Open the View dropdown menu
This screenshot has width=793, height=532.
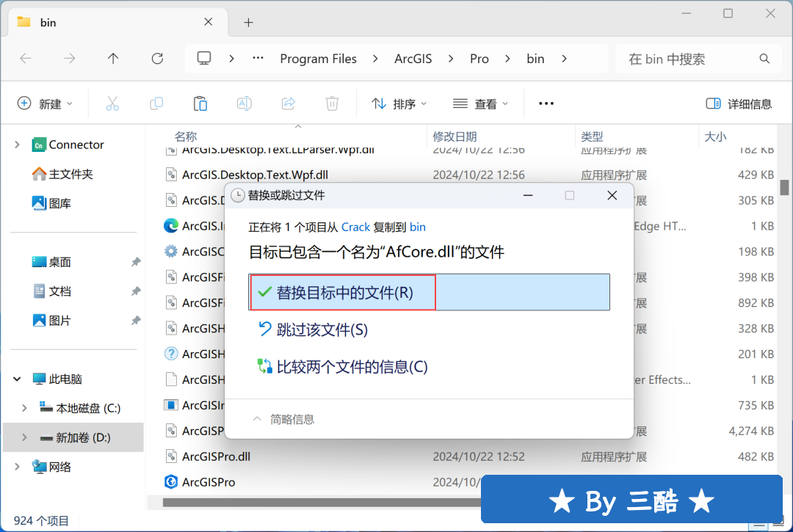coord(480,103)
